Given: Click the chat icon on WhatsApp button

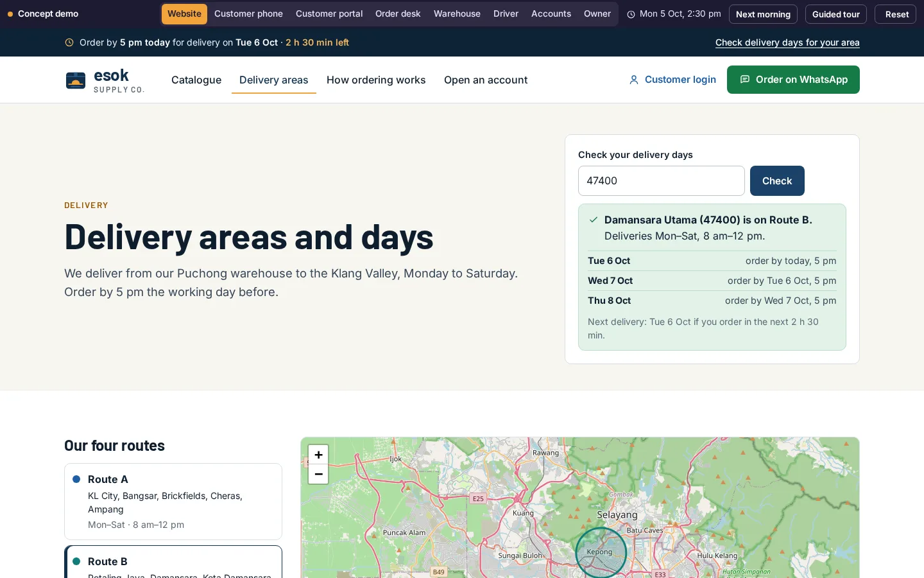Looking at the screenshot, I should pos(745,80).
